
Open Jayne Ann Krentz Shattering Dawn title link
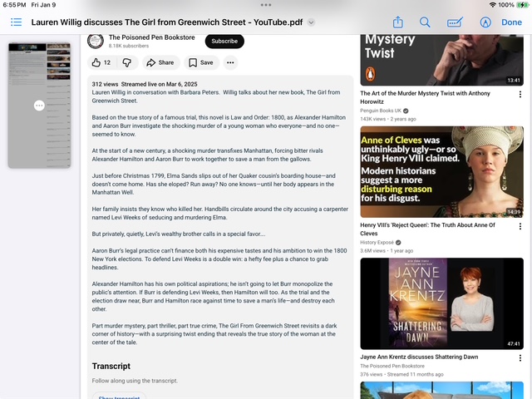[x=419, y=357]
